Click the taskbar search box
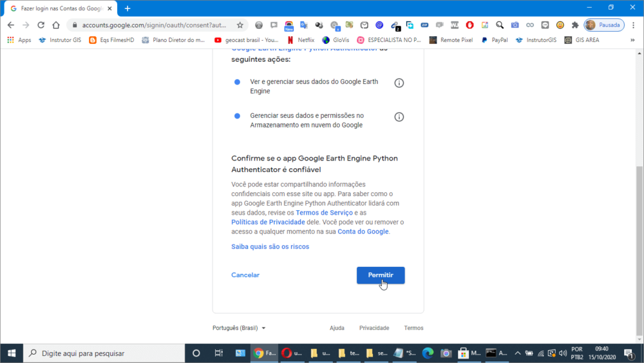This screenshot has height=363, width=644. [104, 353]
